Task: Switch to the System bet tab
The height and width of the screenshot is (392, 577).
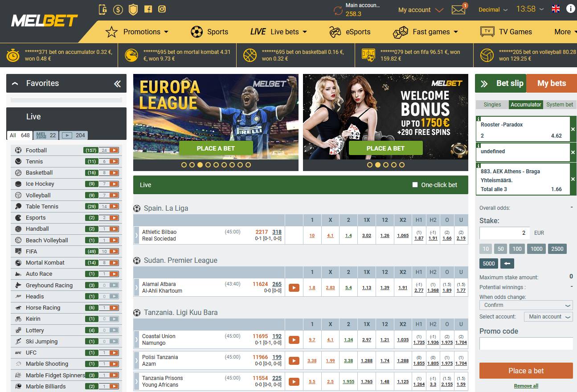Action: (x=560, y=105)
